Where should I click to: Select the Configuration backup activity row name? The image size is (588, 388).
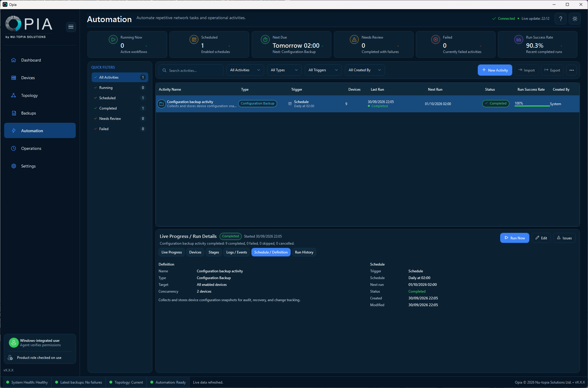[190, 102]
